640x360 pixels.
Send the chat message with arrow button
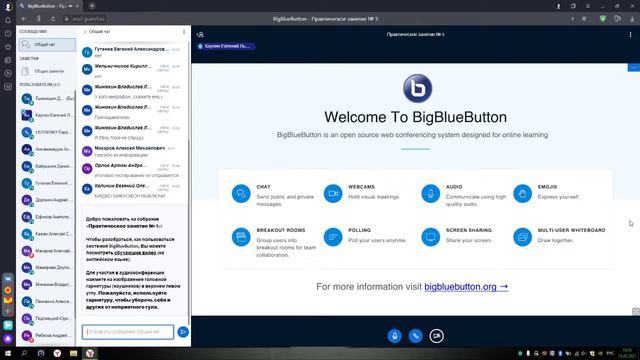(183, 332)
